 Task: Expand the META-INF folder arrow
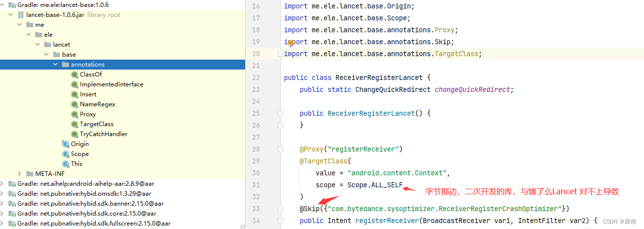point(19,174)
